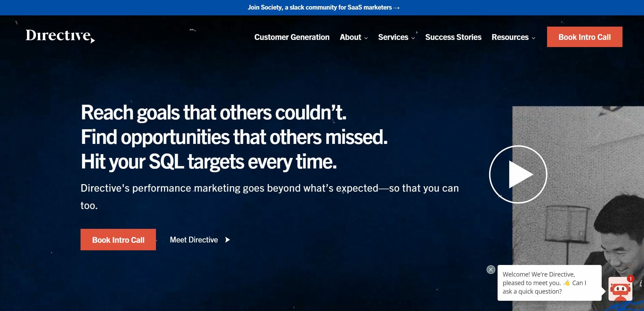Image resolution: width=644 pixels, height=311 pixels.
Task: Click the arrow next to Meet Directive
Action: [x=228, y=240]
